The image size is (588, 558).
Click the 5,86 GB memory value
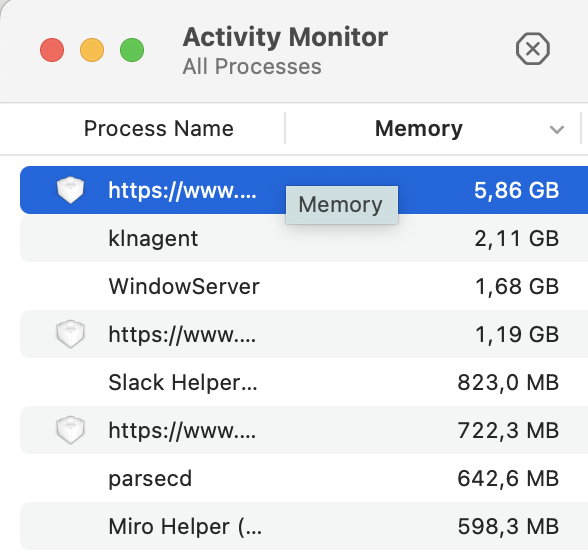516,190
